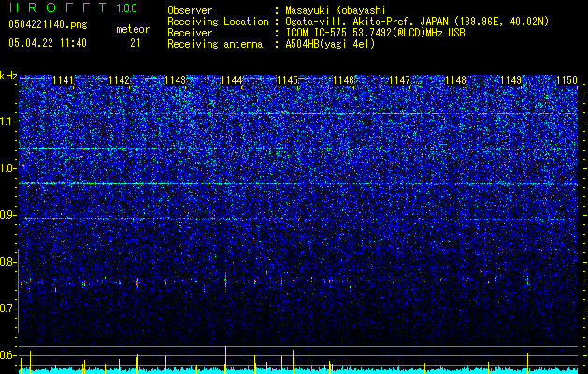Click the Receiving antenna label
This screenshot has height=374, width=588.
tap(215, 44)
